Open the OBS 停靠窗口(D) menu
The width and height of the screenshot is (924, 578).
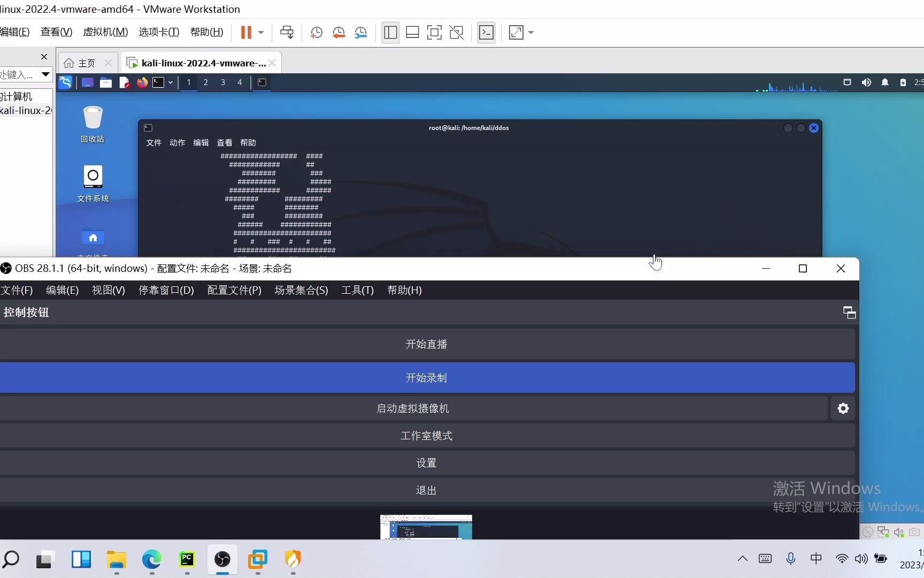tap(166, 290)
